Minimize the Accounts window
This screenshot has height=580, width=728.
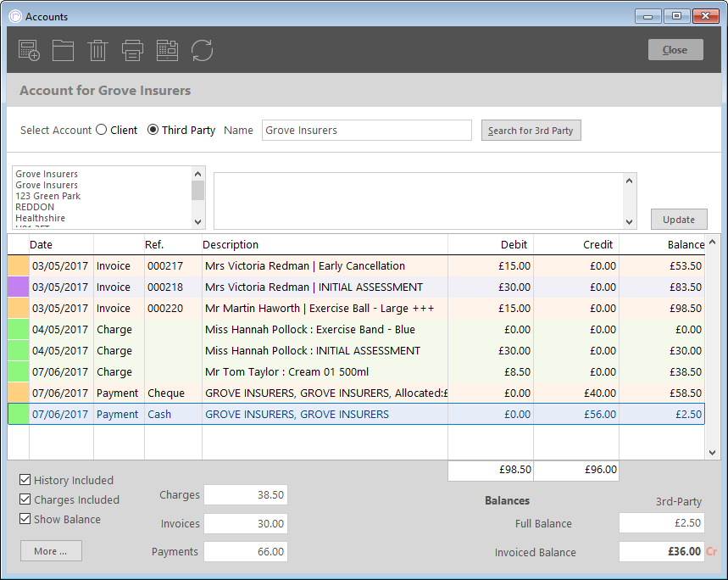point(648,16)
